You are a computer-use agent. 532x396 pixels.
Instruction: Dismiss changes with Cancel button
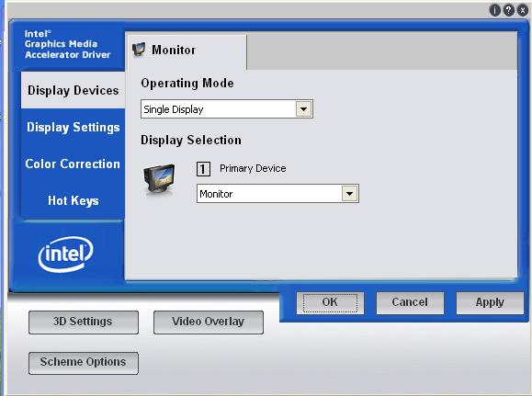coord(410,302)
